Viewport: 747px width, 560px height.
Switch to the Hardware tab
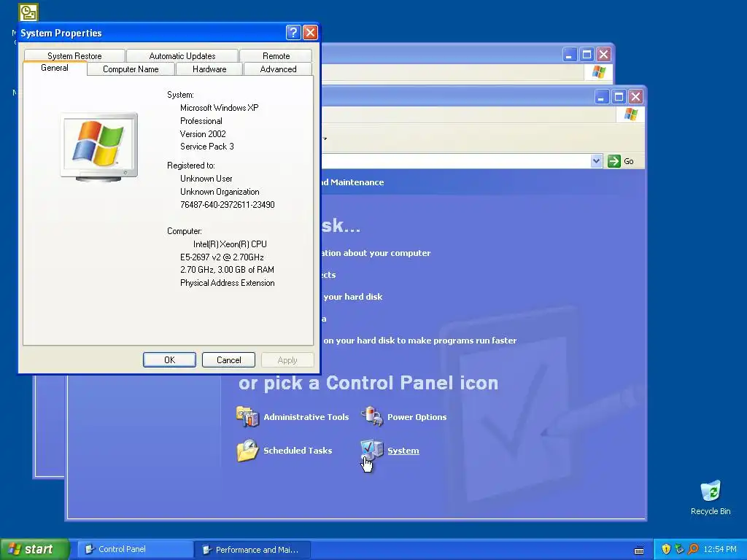(209, 69)
